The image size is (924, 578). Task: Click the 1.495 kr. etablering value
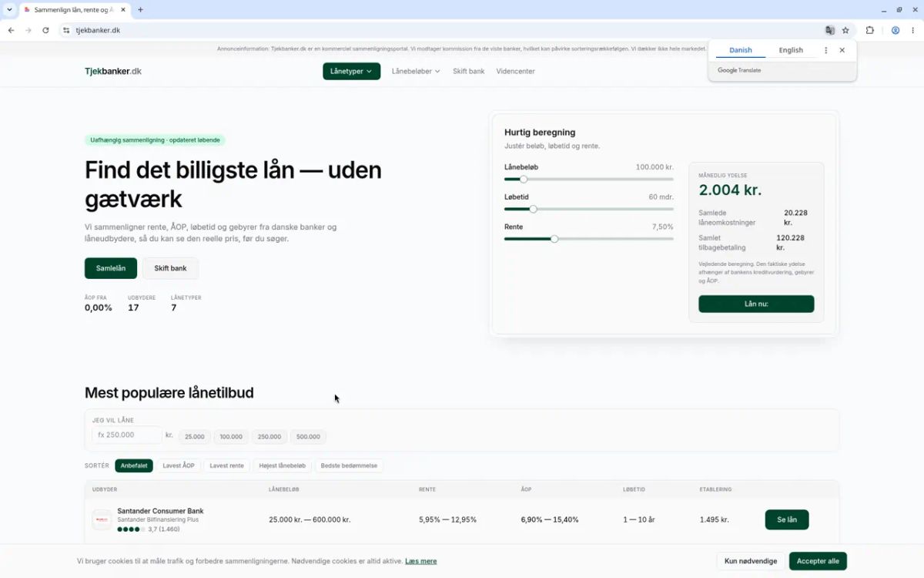pos(714,520)
